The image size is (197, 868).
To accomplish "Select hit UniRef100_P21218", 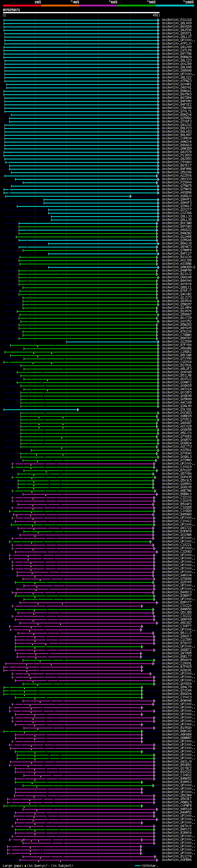I will pos(177,20).
